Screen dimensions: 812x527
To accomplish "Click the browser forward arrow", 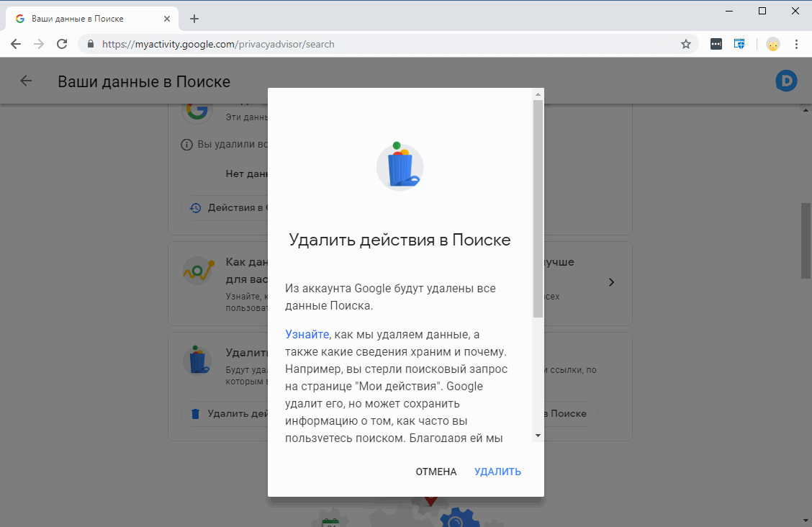I will pyautogui.click(x=39, y=44).
